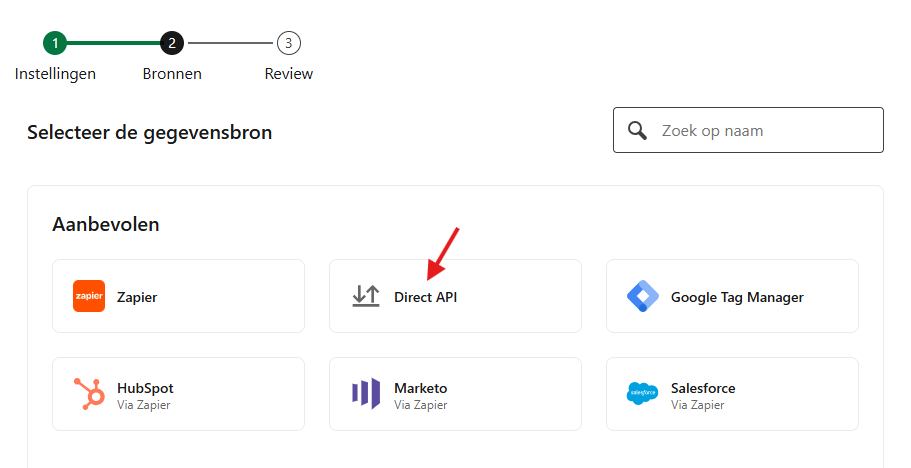Screen dimensions: 911x468
Task: Click the magnifying glass search icon
Action: [637, 131]
